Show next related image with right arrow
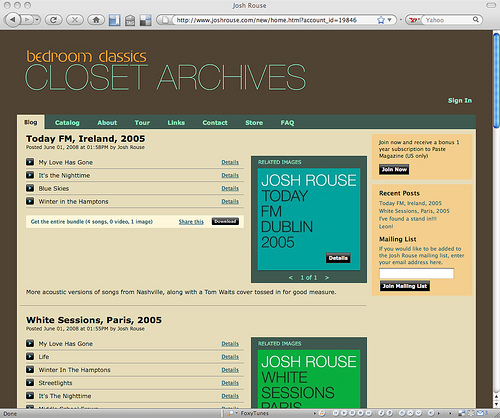The width and height of the screenshot is (500, 418). coord(327,277)
